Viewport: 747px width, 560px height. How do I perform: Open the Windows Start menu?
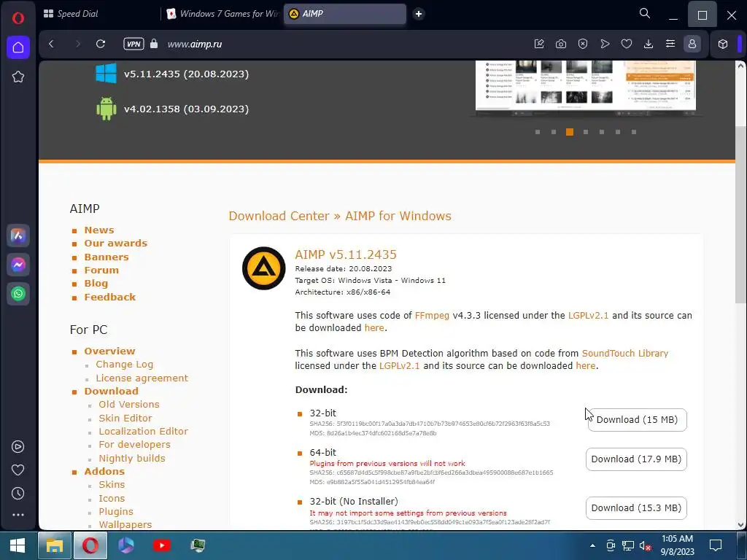tap(18, 545)
